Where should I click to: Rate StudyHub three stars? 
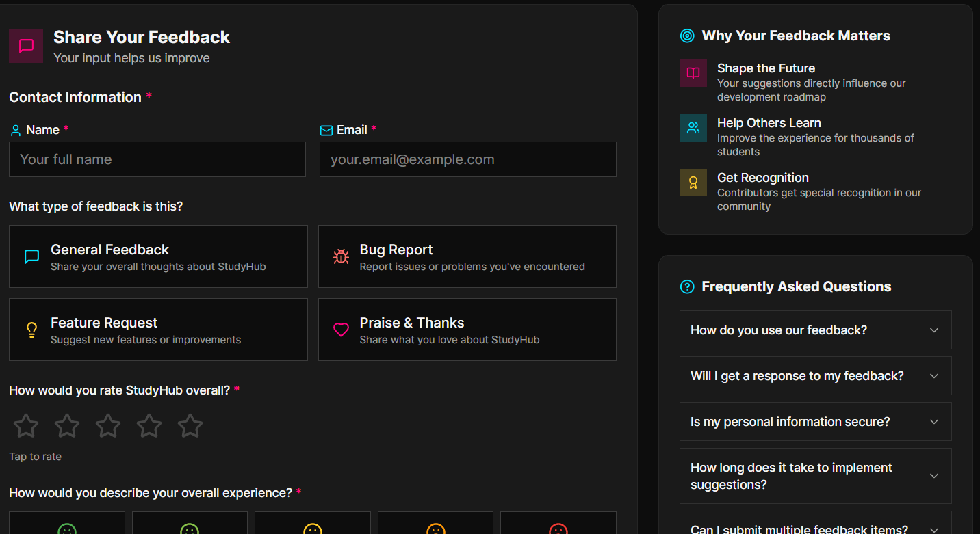point(108,425)
